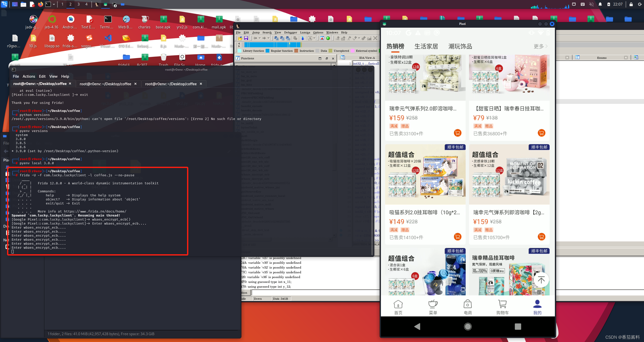
Task: Click IDA's green circle toolbar icon
Action: coord(328,38)
